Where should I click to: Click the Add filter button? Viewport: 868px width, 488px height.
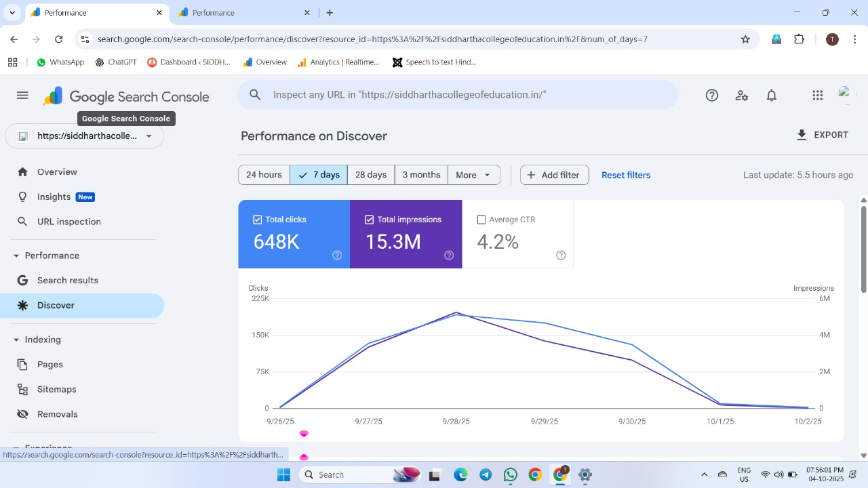tap(554, 175)
